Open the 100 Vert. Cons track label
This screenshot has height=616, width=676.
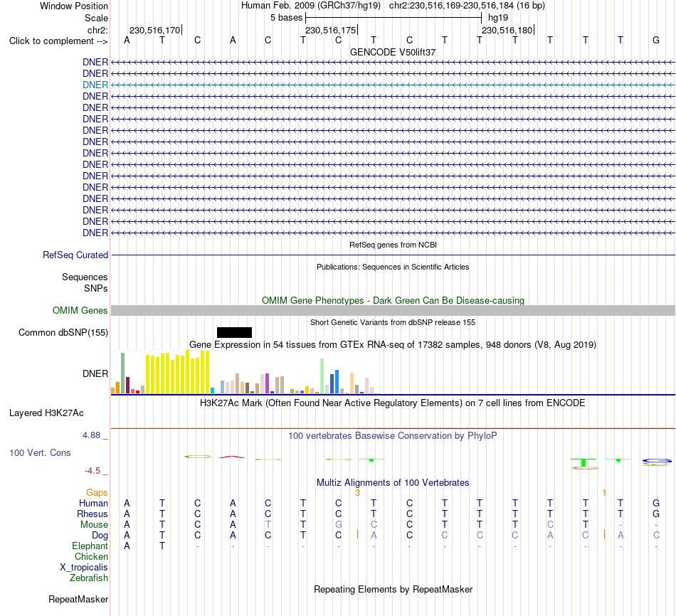point(40,452)
